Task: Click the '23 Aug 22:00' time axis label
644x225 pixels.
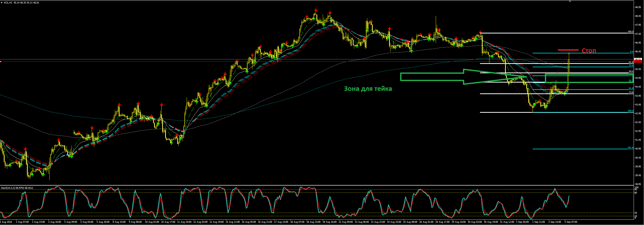Action: point(378,222)
